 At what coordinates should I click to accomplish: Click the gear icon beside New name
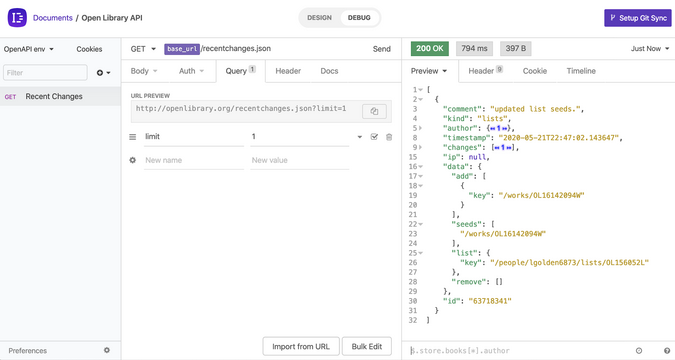point(133,160)
